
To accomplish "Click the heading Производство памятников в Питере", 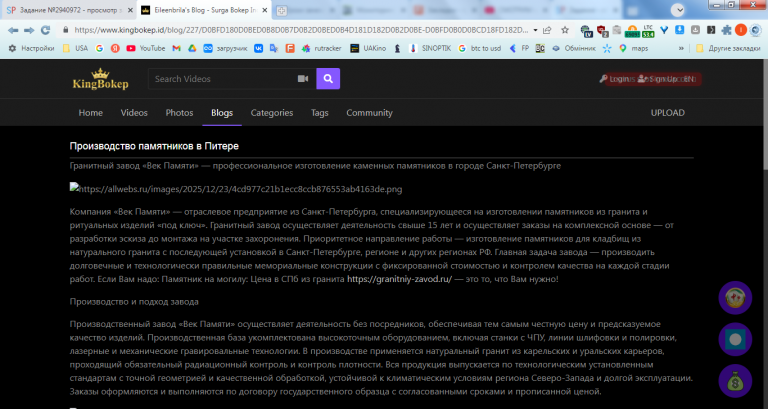I will pyautogui.click(x=154, y=146).
